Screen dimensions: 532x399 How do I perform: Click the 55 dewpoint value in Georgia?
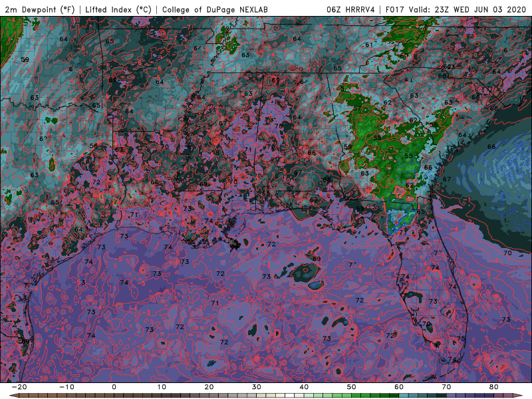[x=408, y=156]
